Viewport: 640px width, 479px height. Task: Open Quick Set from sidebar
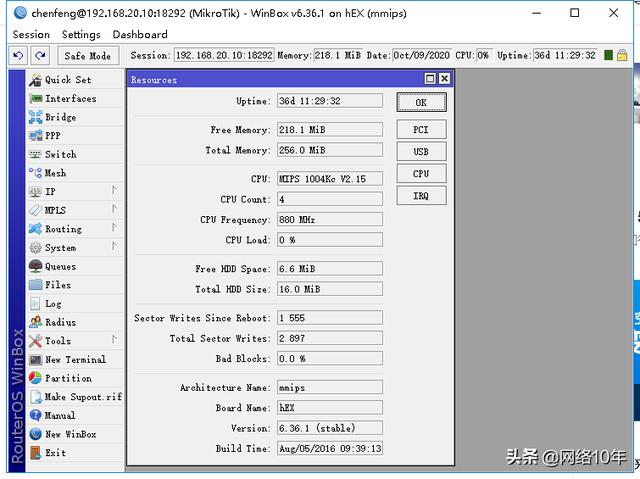point(67,80)
